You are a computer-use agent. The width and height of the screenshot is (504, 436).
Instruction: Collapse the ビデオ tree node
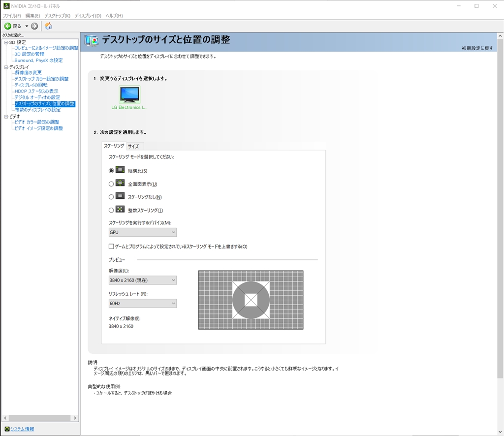(x=6, y=117)
